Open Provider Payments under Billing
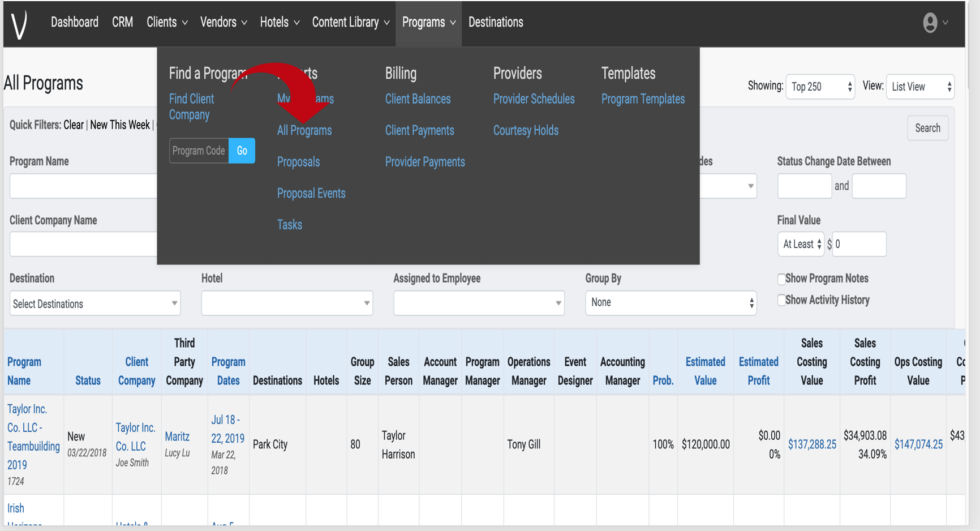 pos(425,162)
